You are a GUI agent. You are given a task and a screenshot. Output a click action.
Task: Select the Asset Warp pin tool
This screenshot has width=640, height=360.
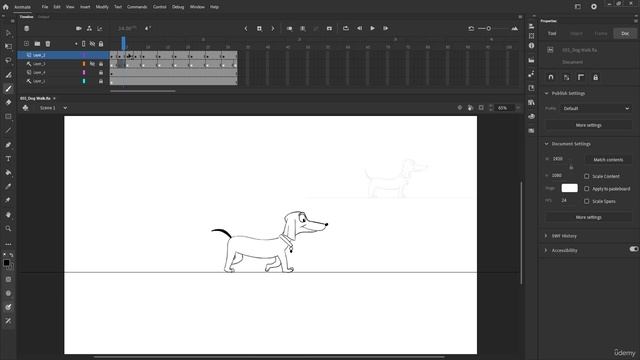[x=8, y=200]
